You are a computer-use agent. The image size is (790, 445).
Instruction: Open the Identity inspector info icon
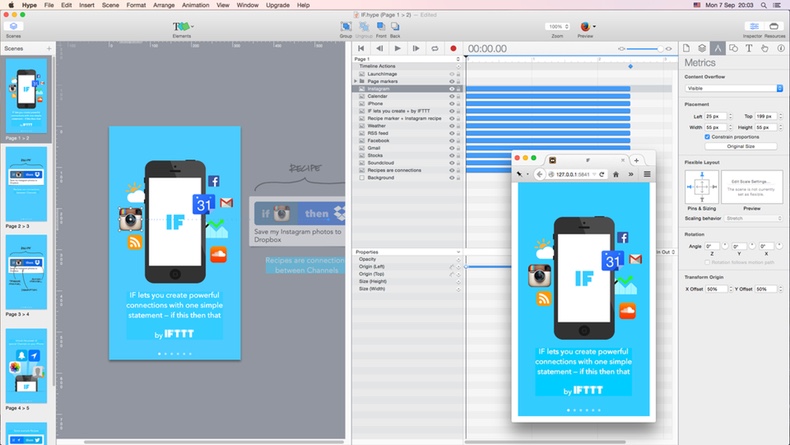tap(780, 48)
